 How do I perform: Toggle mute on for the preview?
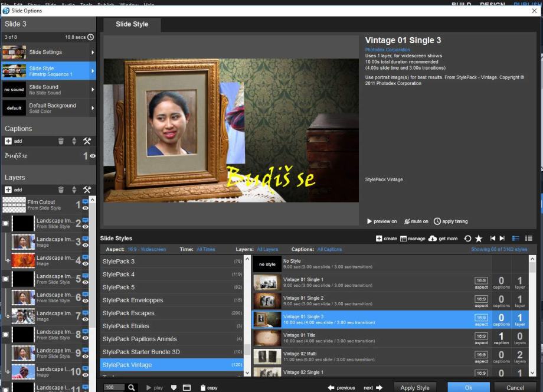click(x=416, y=221)
